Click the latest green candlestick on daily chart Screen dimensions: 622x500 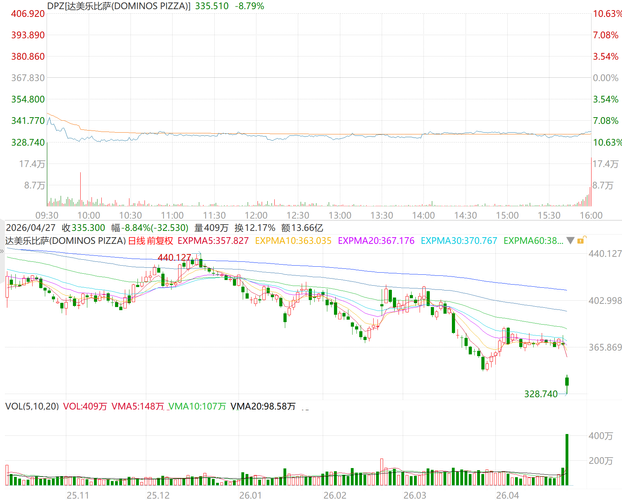click(567, 382)
